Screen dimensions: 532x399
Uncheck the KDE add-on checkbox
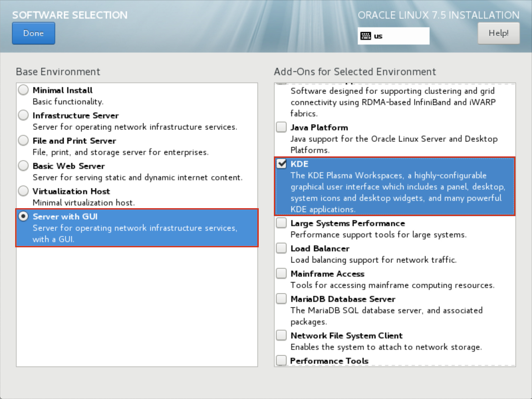[281, 163]
